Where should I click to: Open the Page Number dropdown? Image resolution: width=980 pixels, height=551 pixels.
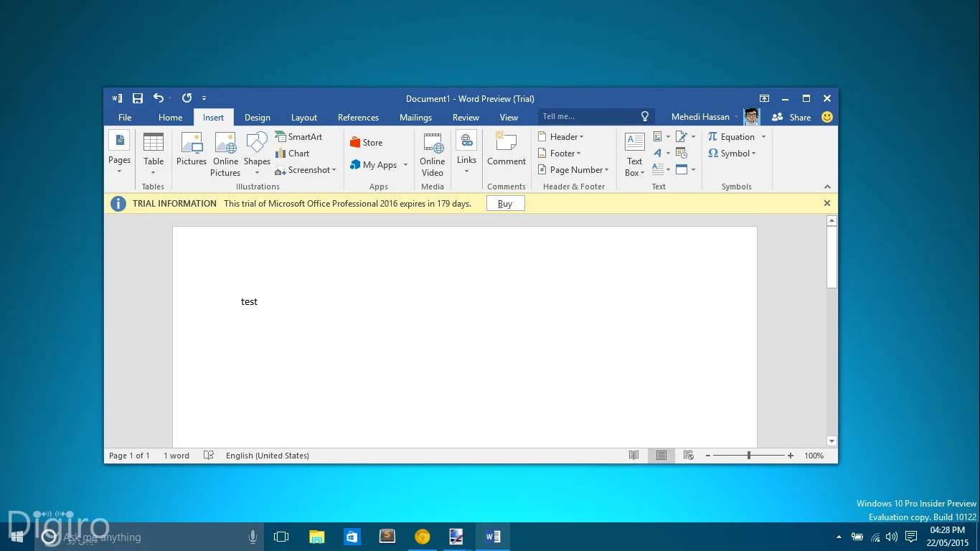573,170
